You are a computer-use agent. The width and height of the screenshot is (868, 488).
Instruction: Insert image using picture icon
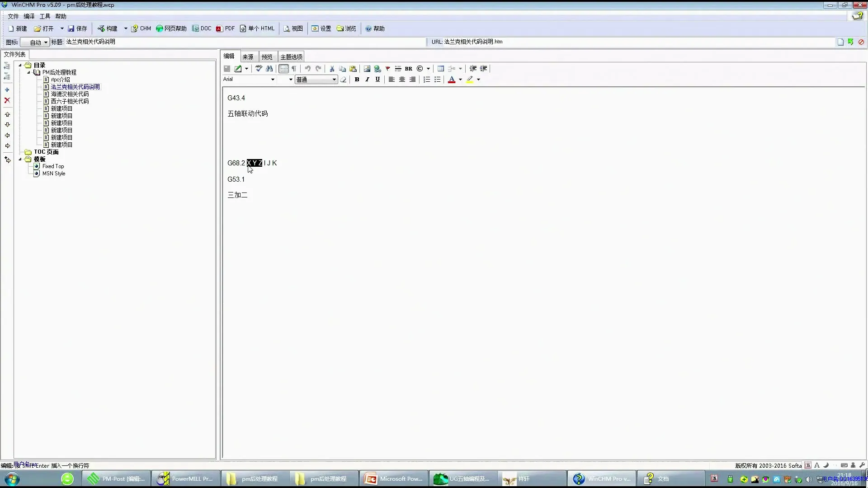click(x=367, y=69)
